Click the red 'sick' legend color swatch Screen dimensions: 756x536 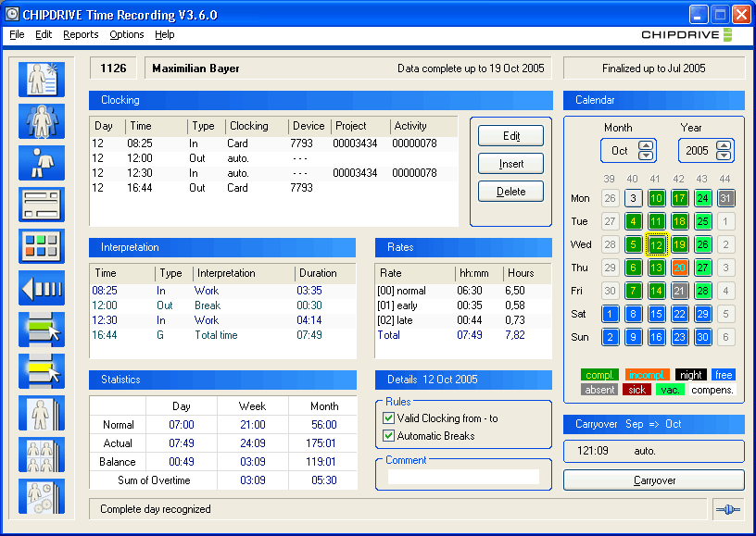click(x=636, y=390)
